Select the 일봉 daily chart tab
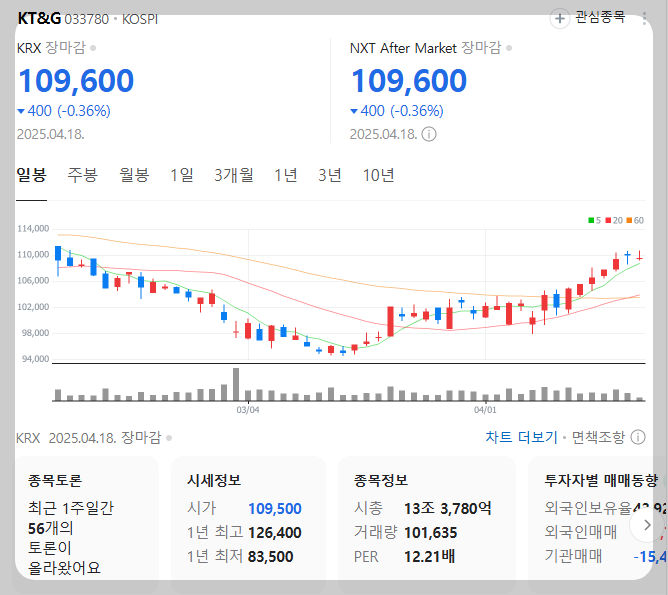 tap(31, 175)
